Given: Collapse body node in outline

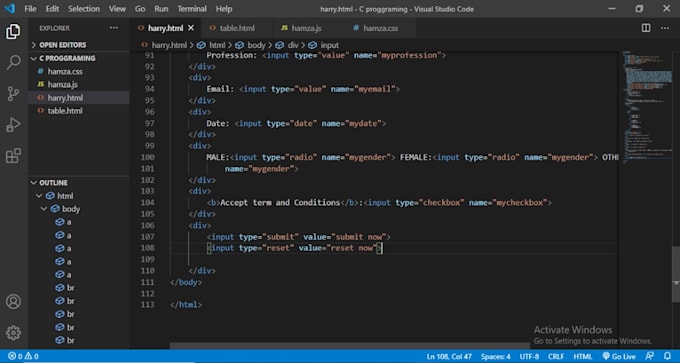Looking at the screenshot, I should tap(44, 209).
